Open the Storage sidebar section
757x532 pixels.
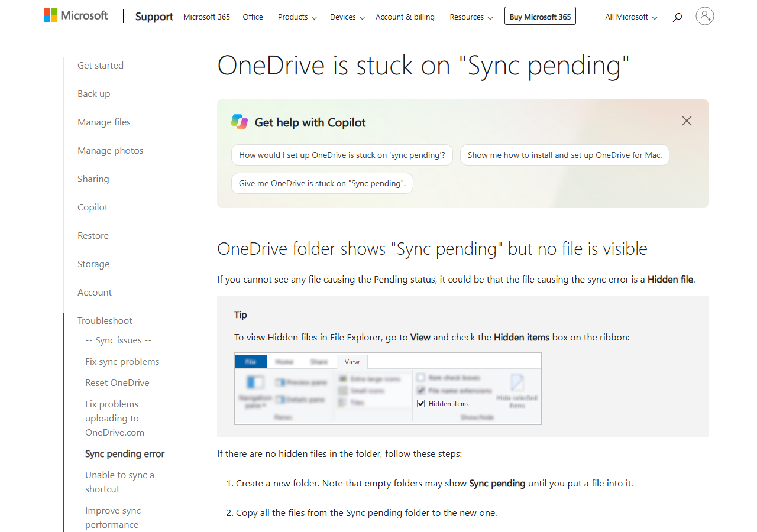[93, 264]
